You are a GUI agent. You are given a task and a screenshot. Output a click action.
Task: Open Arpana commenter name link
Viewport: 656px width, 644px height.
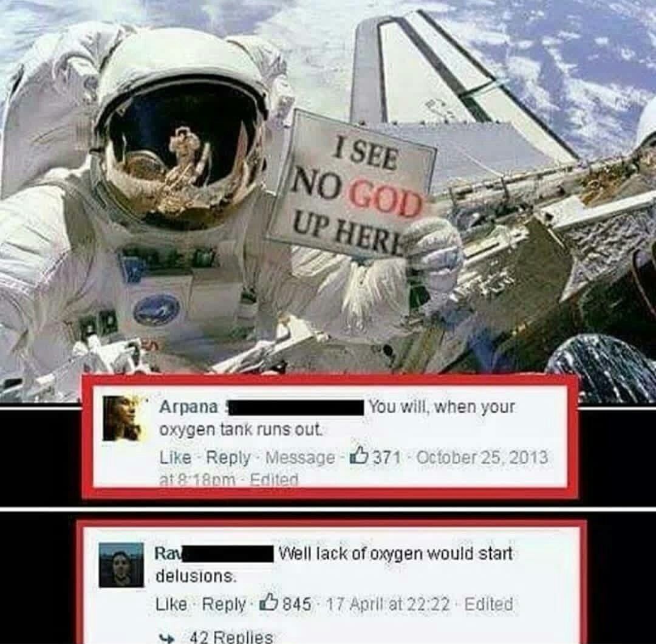[x=189, y=406]
